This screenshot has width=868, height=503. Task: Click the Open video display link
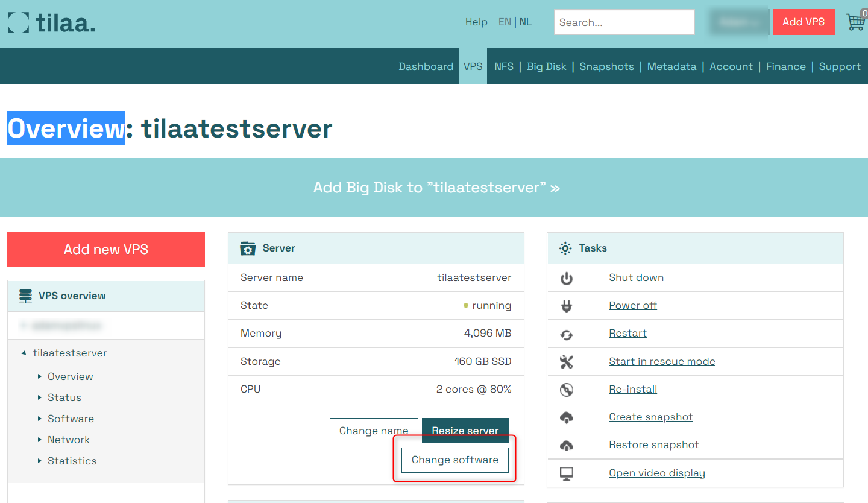(657, 473)
